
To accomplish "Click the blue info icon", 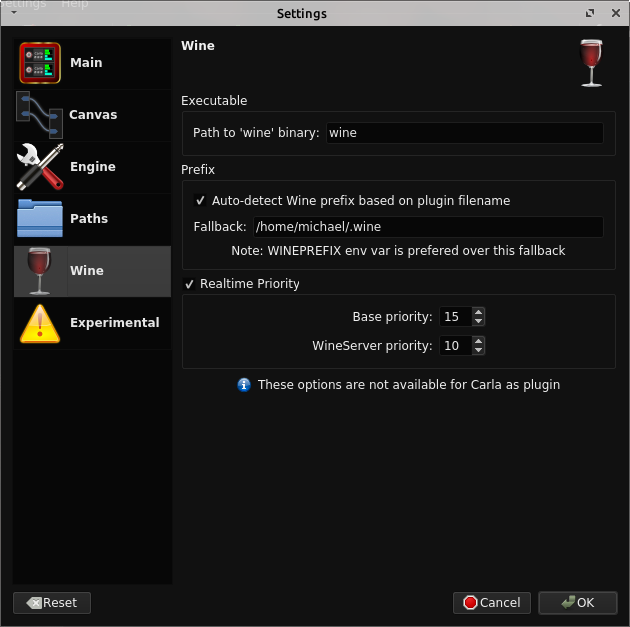I will [x=244, y=385].
